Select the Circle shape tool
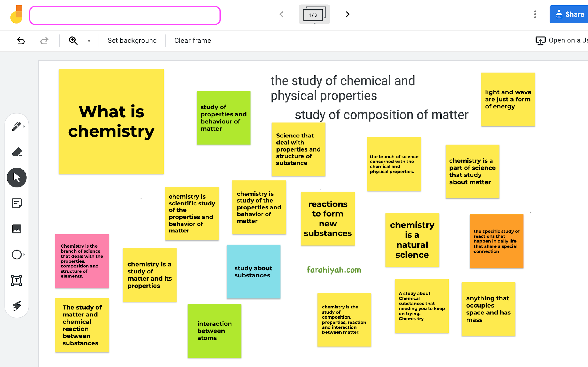This screenshot has width=588, height=367. (17, 255)
